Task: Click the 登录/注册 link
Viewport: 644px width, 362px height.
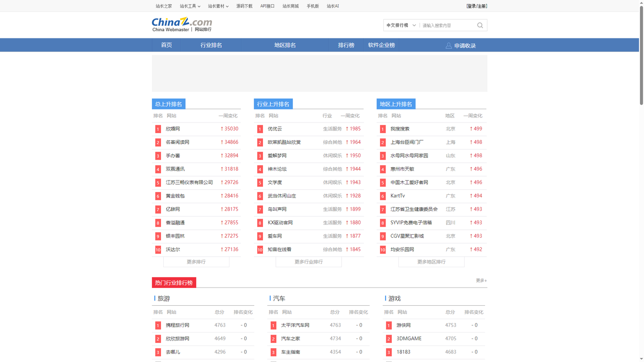Action: pyautogui.click(x=477, y=6)
